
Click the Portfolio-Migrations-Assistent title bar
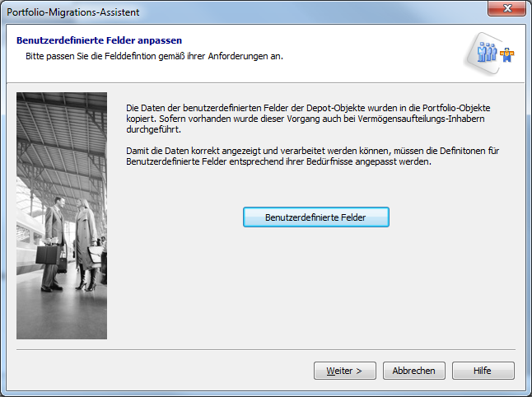tap(247, 11)
